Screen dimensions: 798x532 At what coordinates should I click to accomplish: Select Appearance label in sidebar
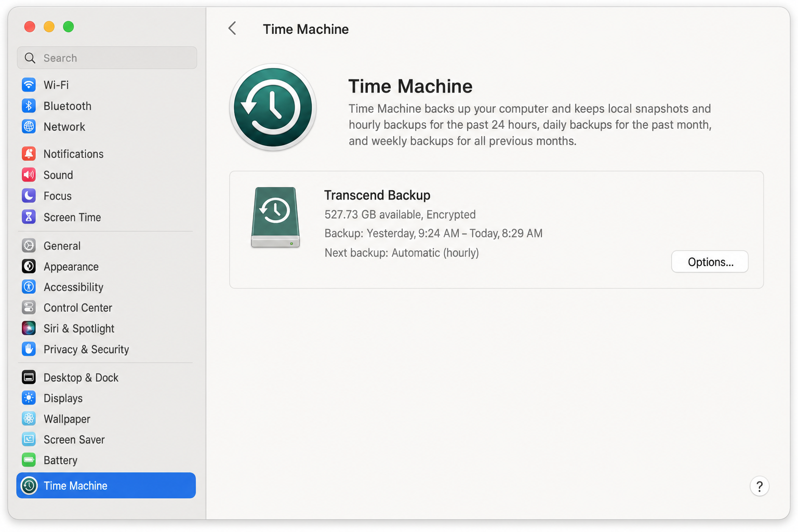pyautogui.click(x=71, y=267)
